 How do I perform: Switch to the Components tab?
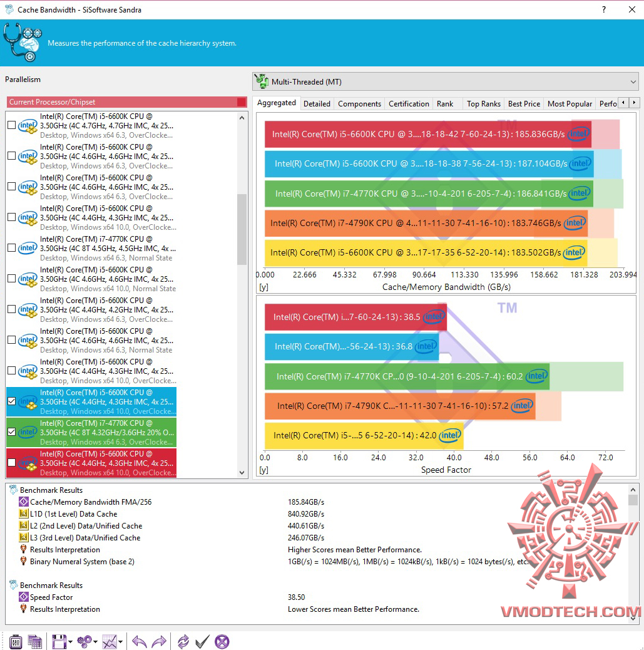(359, 103)
